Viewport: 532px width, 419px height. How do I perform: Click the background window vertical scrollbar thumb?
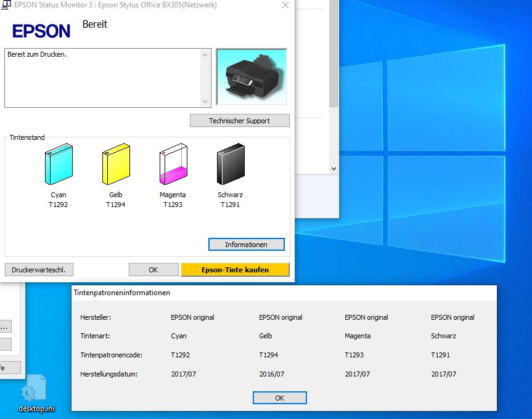334,53
